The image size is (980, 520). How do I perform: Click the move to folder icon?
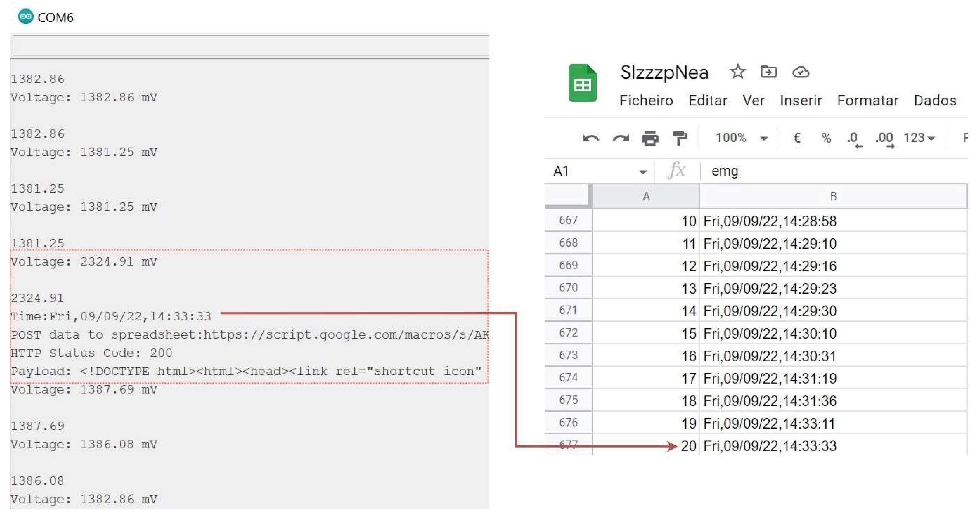[x=768, y=72]
